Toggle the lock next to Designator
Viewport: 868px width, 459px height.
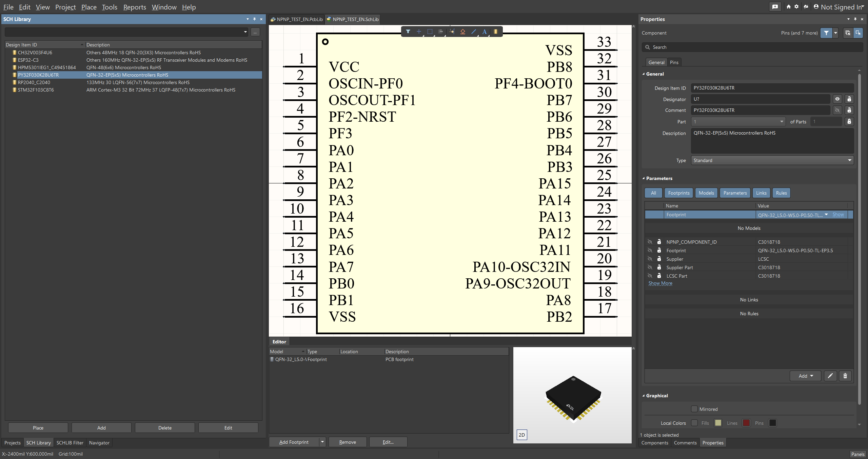click(849, 99)
